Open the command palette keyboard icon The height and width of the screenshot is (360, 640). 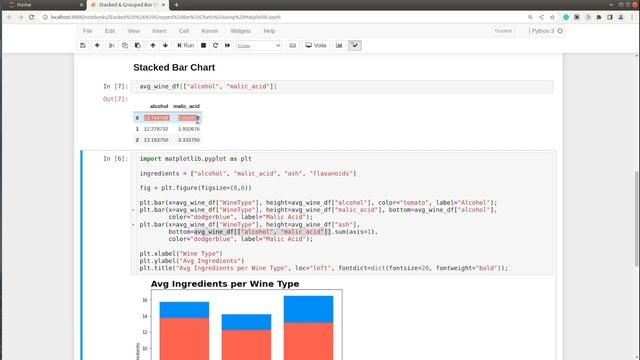pos(293,46)
